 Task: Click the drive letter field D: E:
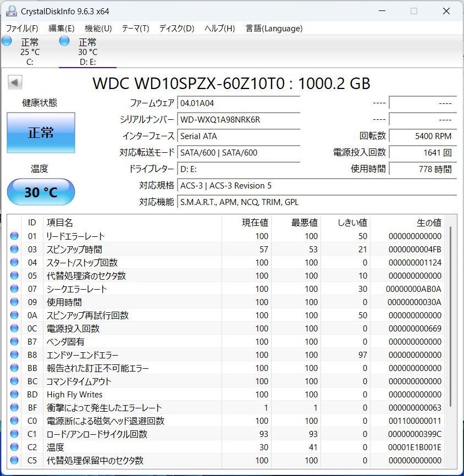[x=239, y=169]
